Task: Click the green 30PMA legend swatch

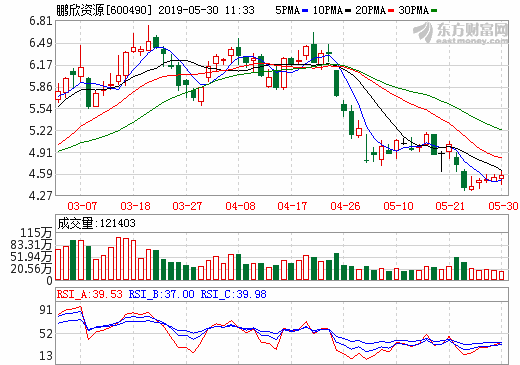Action: [434, 11]
